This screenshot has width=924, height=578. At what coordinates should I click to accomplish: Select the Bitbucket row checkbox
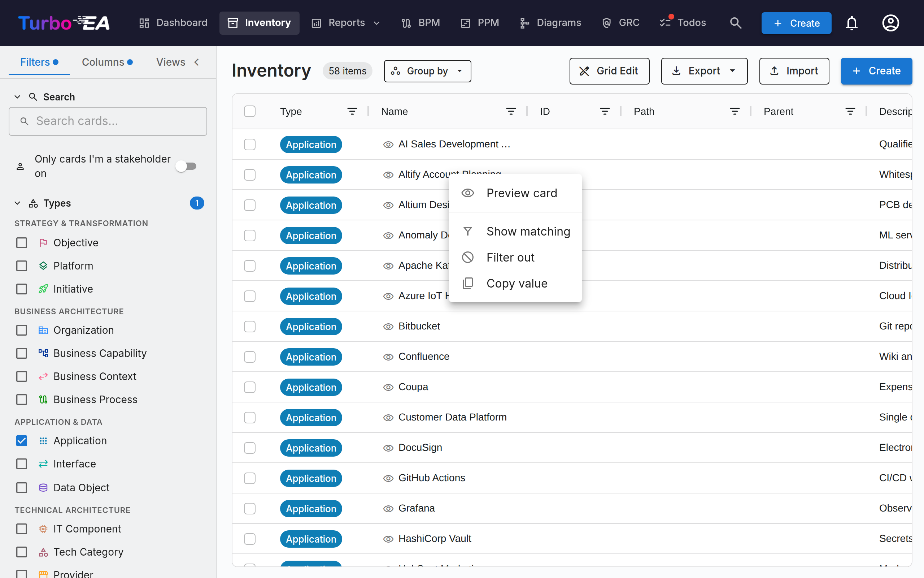click(250, 327)
